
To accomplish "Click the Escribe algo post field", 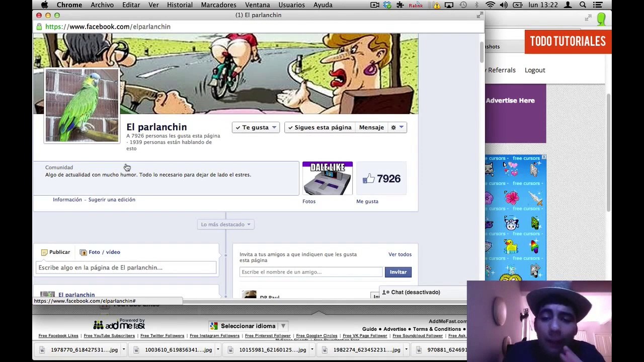I will point(126,267).
